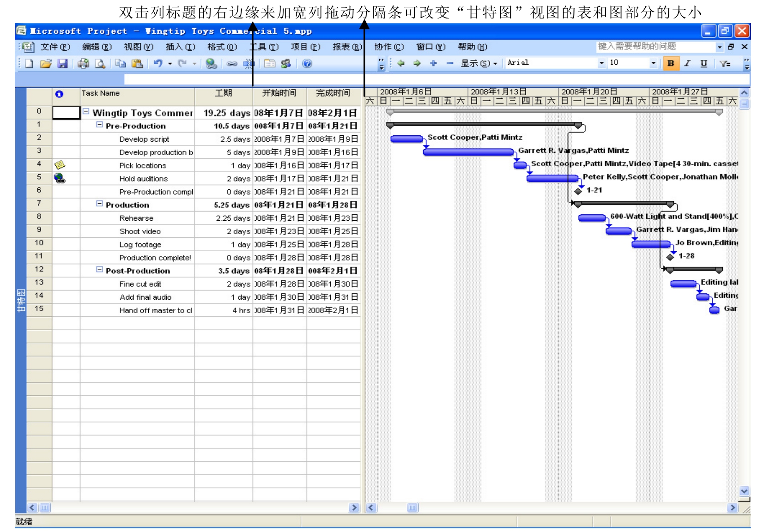Click the hyperlink icon on task 5
Image resolution: width=776 pixels, height=532 pixels.
[x=60, y=178]
